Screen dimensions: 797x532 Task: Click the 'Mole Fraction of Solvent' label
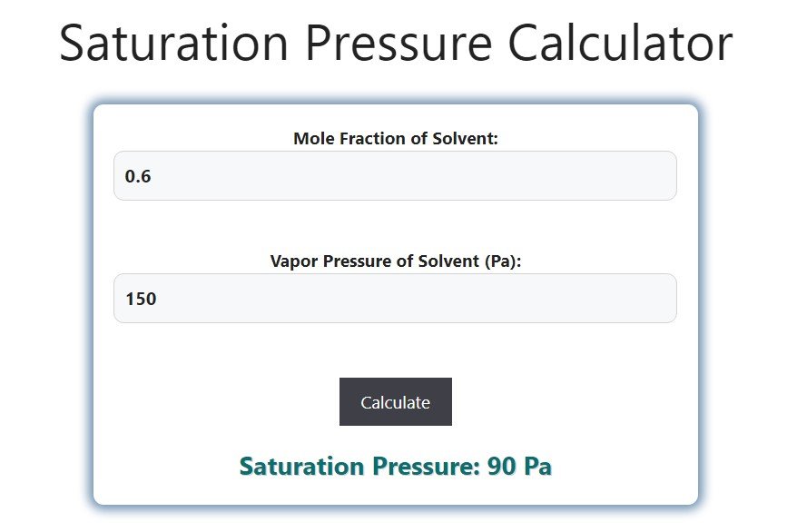tap(395, 138)
